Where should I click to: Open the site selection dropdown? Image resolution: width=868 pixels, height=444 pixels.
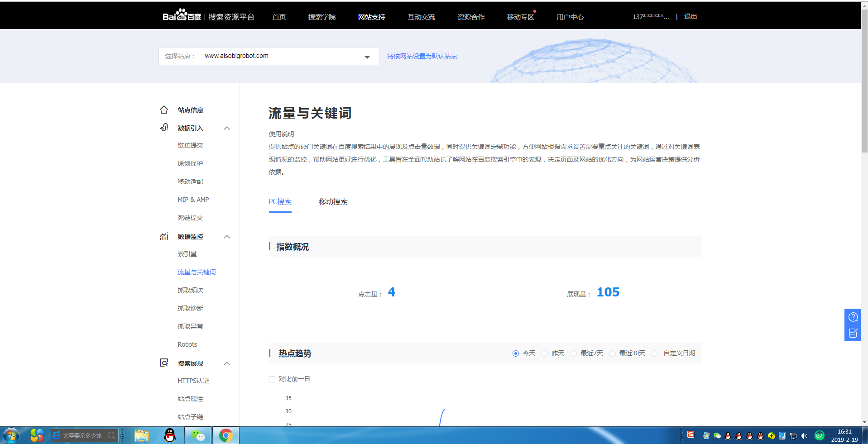click(x=367, y=57)
